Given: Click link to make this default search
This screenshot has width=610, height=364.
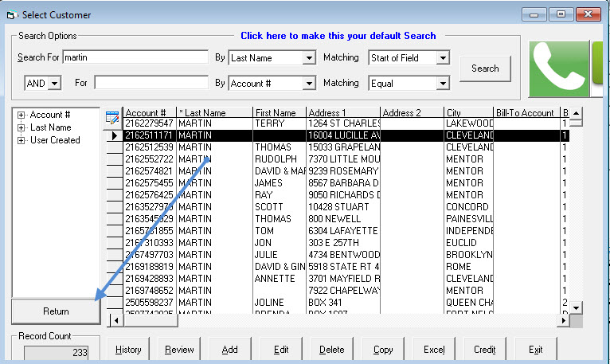Looking at the screenshot, I should (x=338, y=36).
